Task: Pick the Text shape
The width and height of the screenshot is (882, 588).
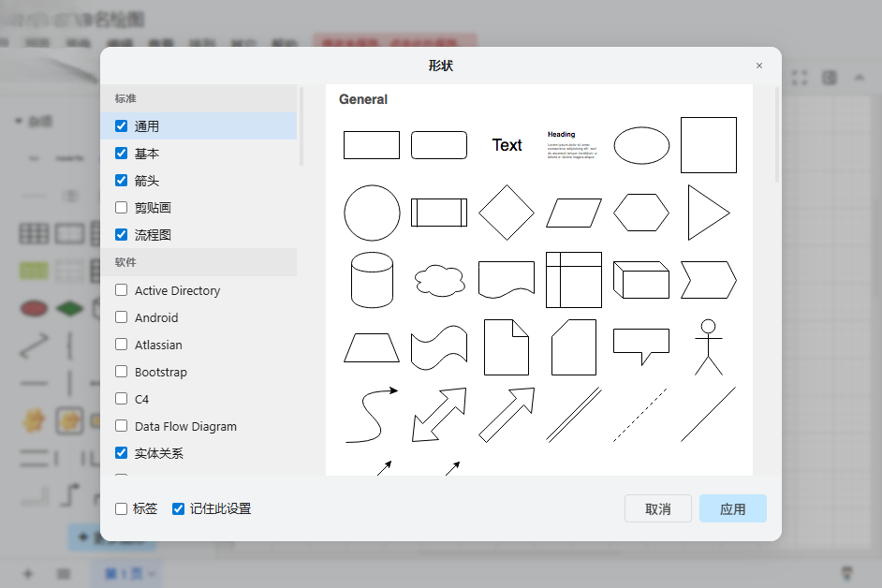Action: (507, 145)
